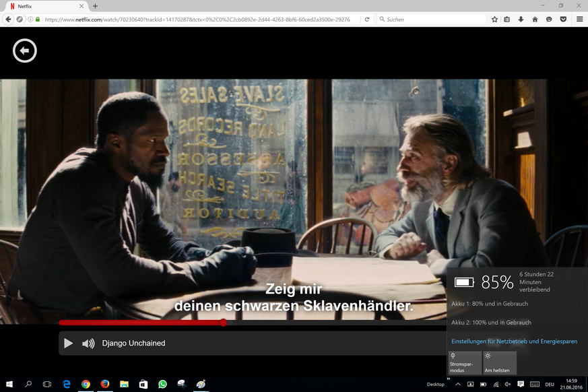Close the Netflix tab
Screen dimensions: 588x392
81,6
